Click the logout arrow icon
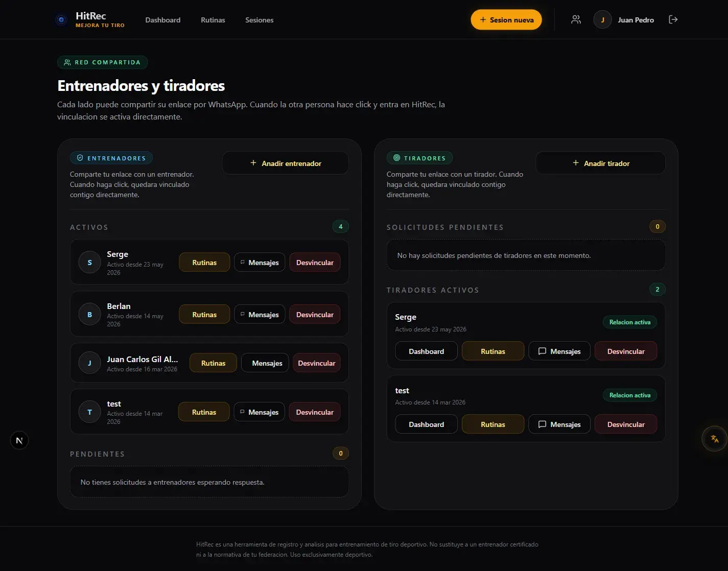Image resolution: width=728 pixels, height=571 pixels. point(673,19)
